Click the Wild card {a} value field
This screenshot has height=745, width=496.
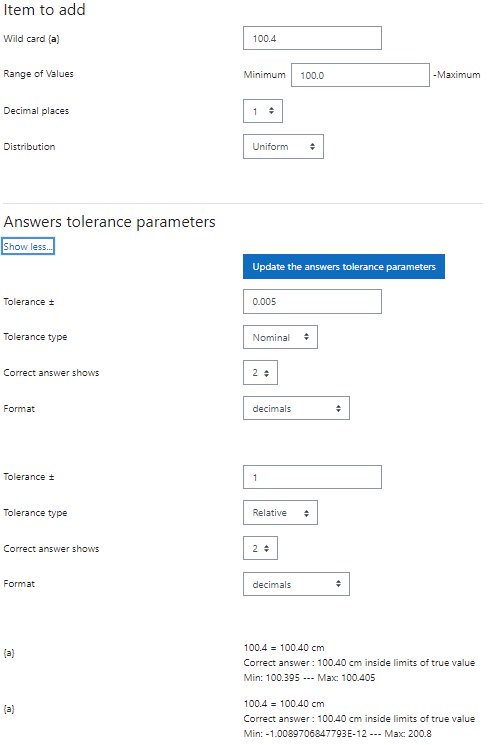coord(312,38)
